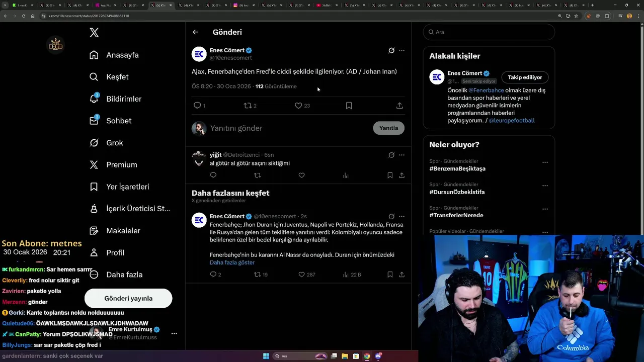Viewport: 644px width, 362px height.
Task: Click the Takip ediliyor button
Action: (x=525, y=77)
